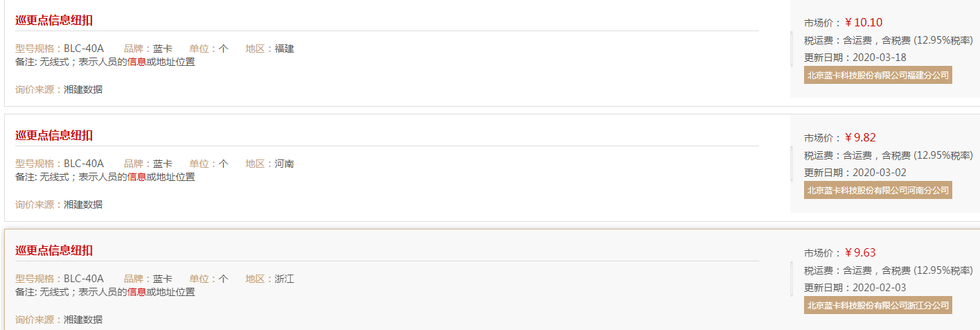
Task: Select the market price ¥10.10
Action: [863, 22]
